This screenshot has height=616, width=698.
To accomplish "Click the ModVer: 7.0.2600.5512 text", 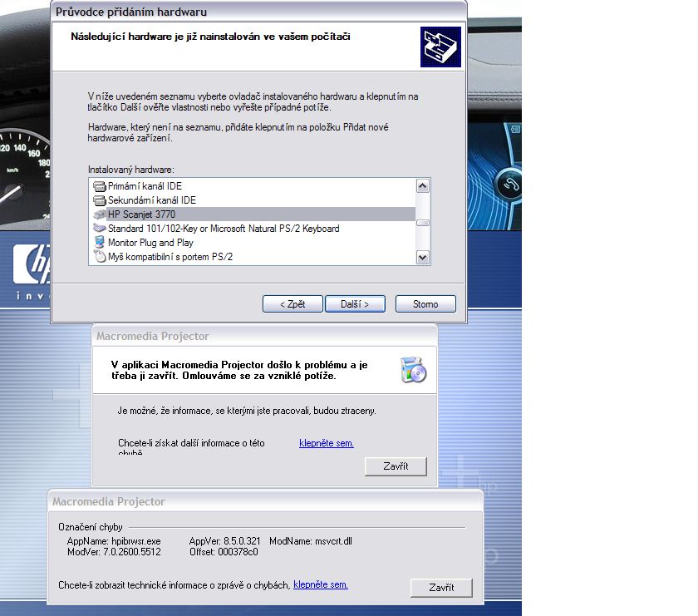I will [x=114, y=552].
